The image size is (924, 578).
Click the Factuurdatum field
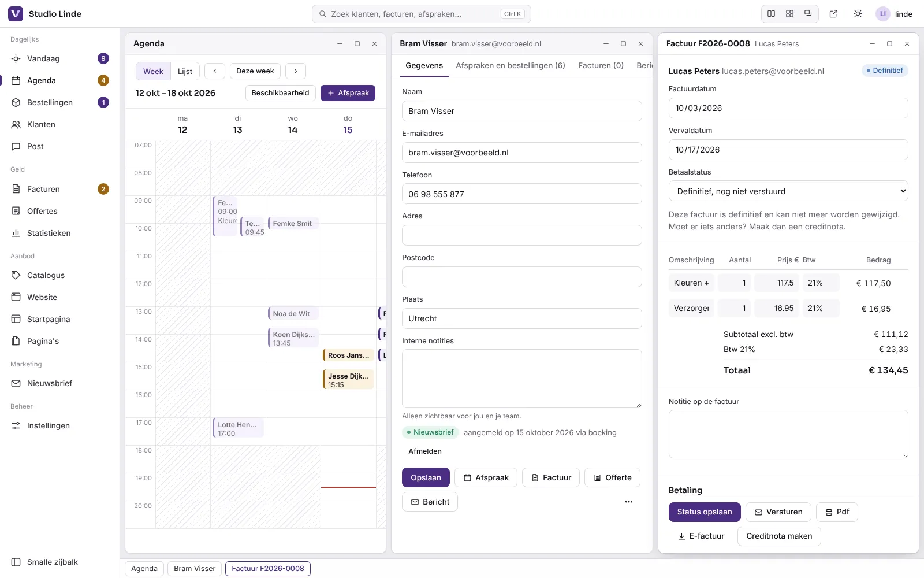point(788,108)
